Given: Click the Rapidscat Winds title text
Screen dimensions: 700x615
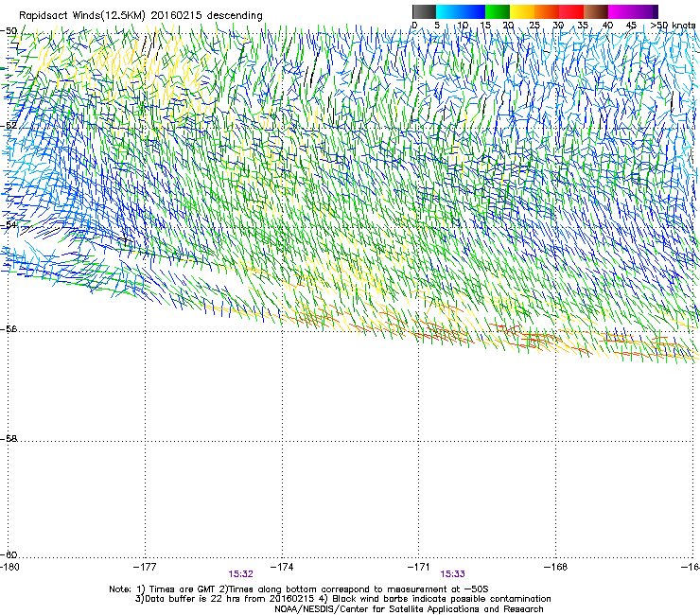Looking at the screenshot, I should coord(141,15).
